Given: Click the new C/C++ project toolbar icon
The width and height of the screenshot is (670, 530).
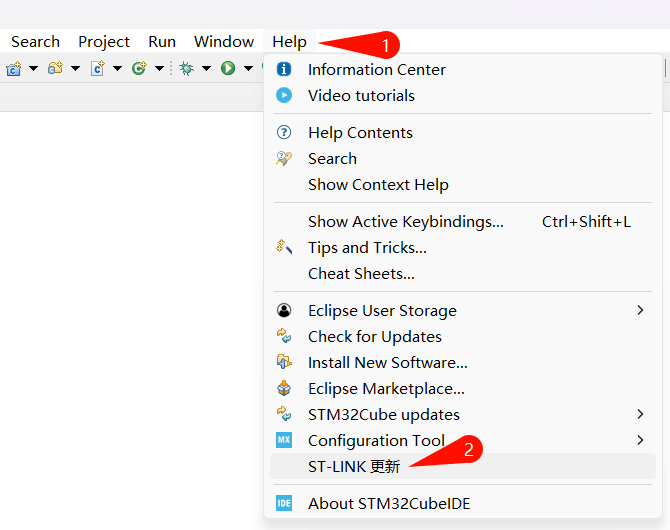Looking at the screenshot, I should tap(14, 68).
